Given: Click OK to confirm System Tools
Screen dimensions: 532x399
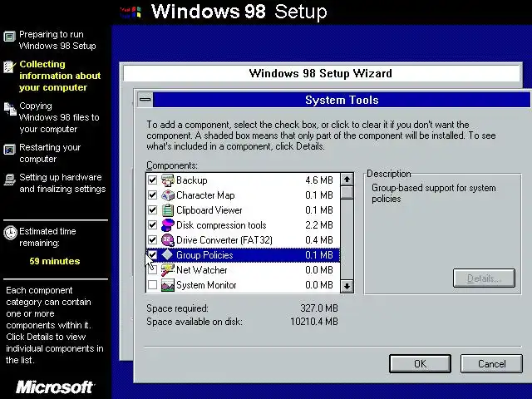Looking at the screenshot, I should coord(420,364).
